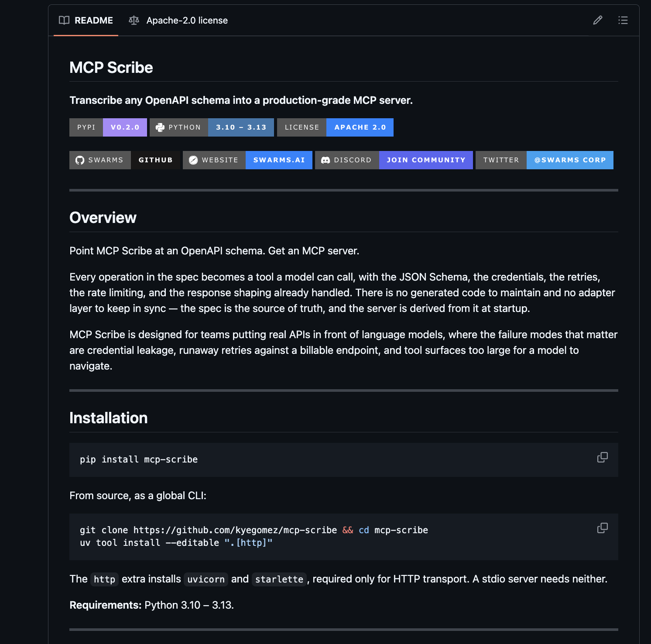Click the Discord Join Community badge

point(394,160)
